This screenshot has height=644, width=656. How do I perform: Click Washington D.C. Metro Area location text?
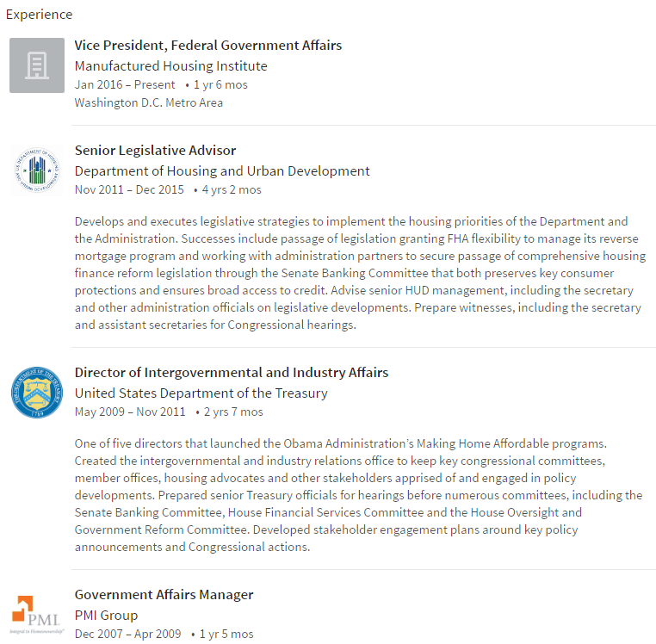pyautogui.click(x=149, y=102)
